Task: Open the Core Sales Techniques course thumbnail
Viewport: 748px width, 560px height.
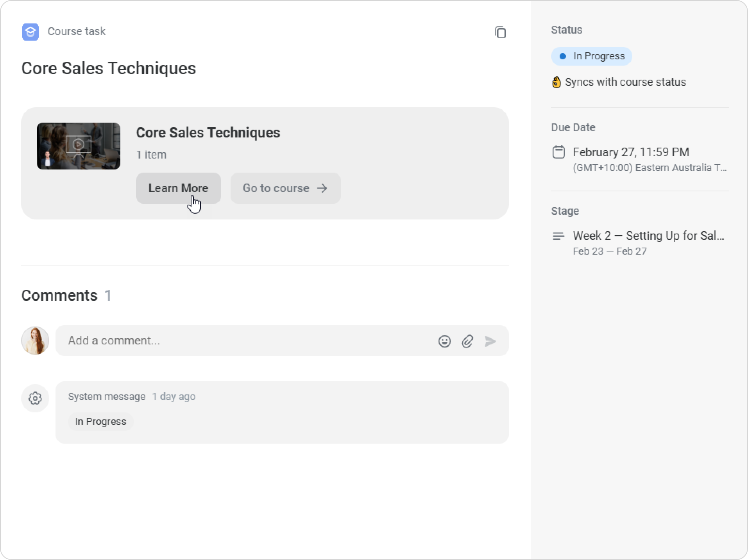Action: (79, 146)
